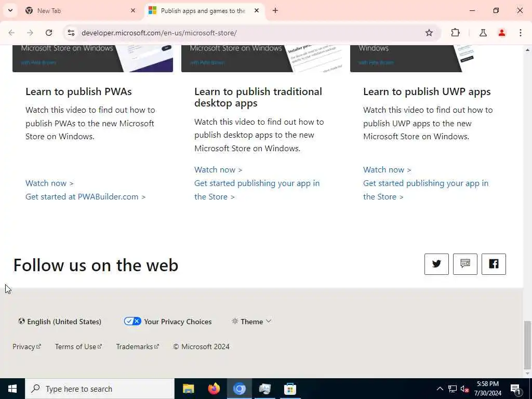Click the Learn to publish UWP apps heading

point(427,91)
